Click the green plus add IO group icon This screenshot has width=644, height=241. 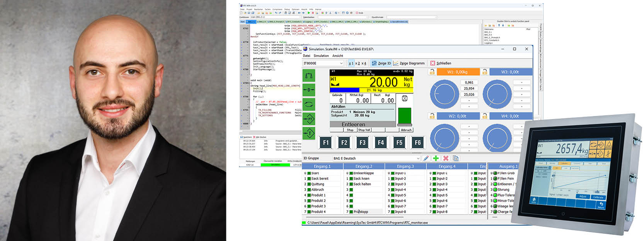436,158
